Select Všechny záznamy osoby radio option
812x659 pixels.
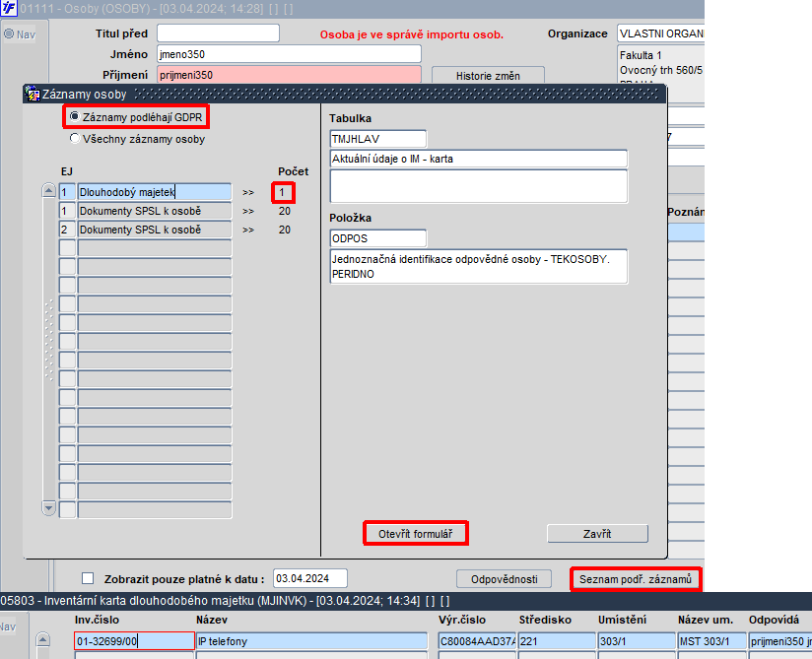[x=75, y=139]
